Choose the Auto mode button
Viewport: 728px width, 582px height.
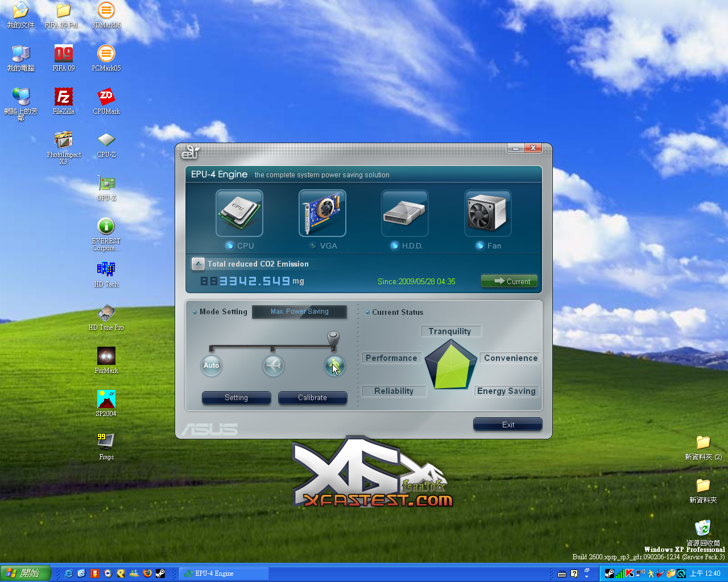point(211,365)
